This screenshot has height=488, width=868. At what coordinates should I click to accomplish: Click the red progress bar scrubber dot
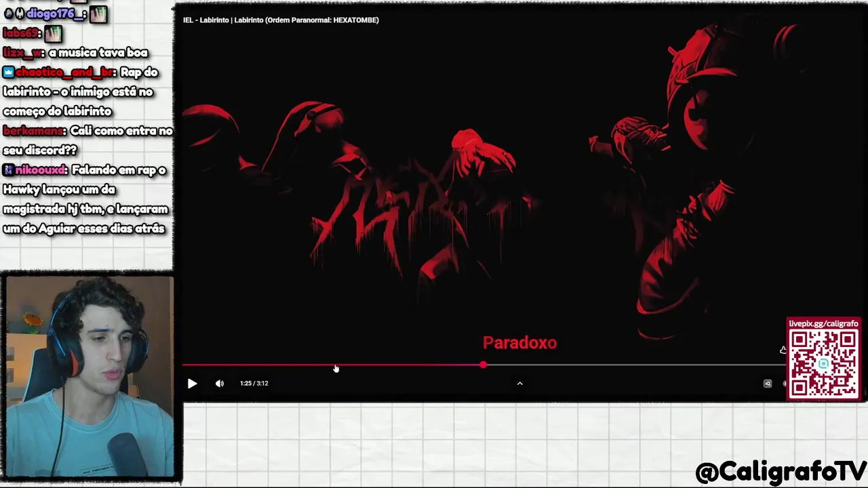pyautogui.click(x=483, y=365)
